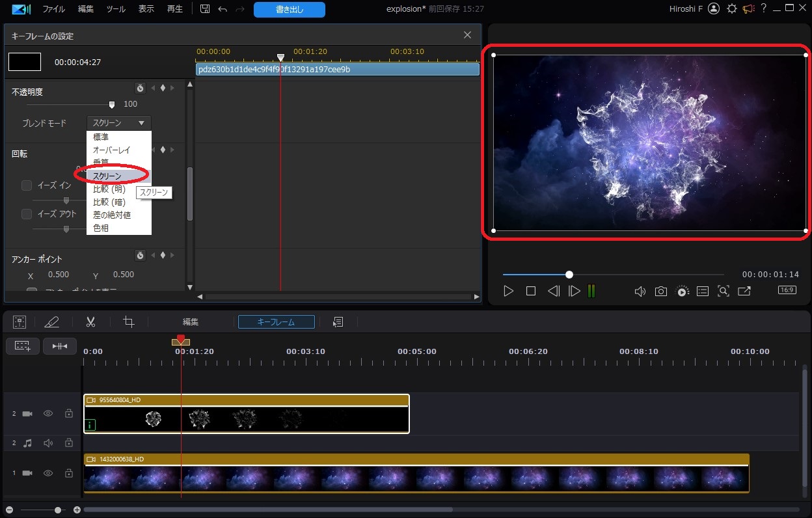Fit the whole movie in the timeline view
This screenshot has width=812, height=518.
pos(60,346)
